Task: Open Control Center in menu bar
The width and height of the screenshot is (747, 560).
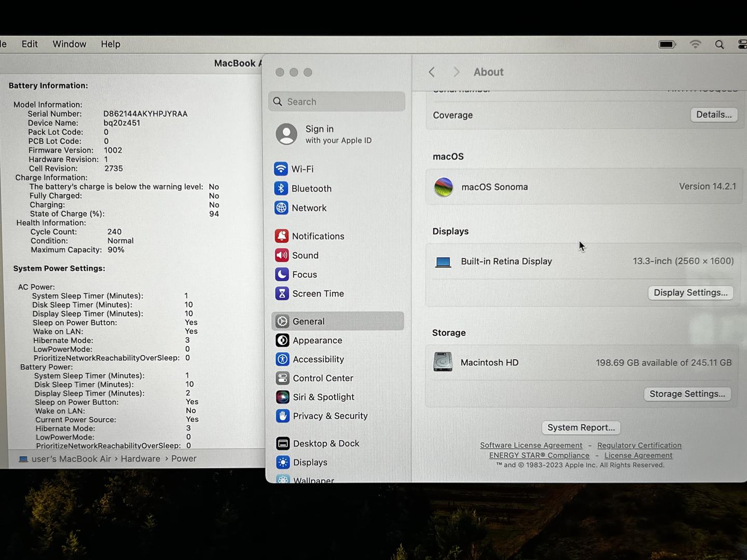Action: (x=742, y=45)
